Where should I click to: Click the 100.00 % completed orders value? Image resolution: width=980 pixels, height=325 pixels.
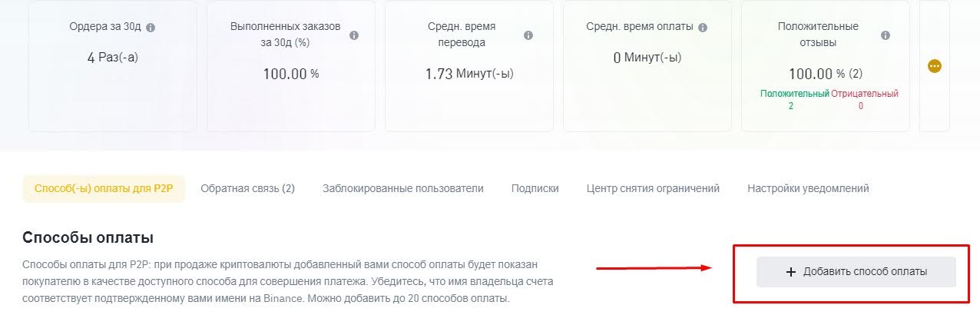click(x=291, y=74)
